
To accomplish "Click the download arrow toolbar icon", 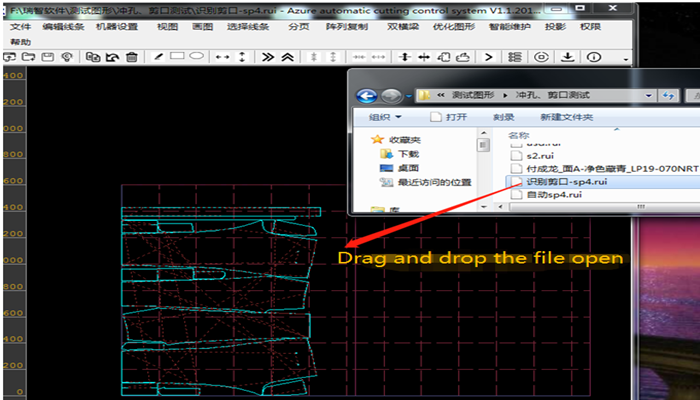I will coord(567,57).
